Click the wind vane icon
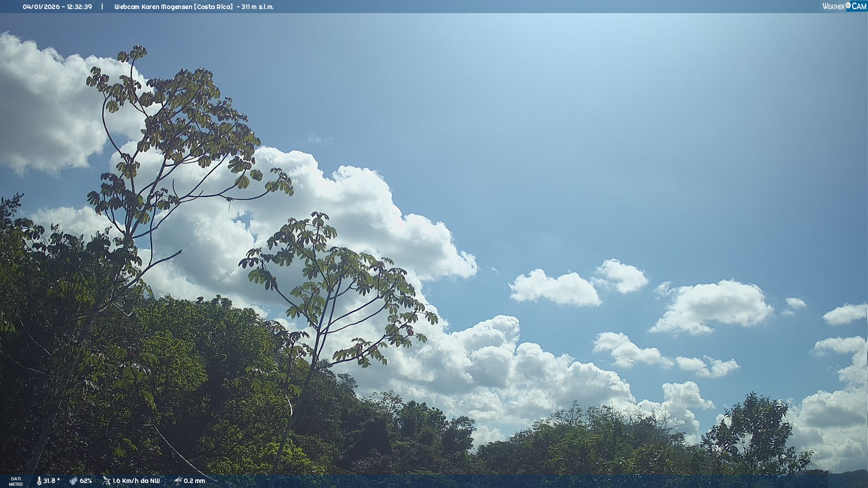Viewport: 868px width, 488px height. coord(106,481)
